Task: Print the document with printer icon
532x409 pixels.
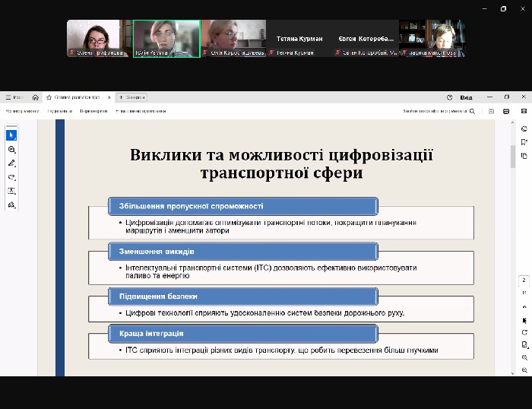Action: 506,111
